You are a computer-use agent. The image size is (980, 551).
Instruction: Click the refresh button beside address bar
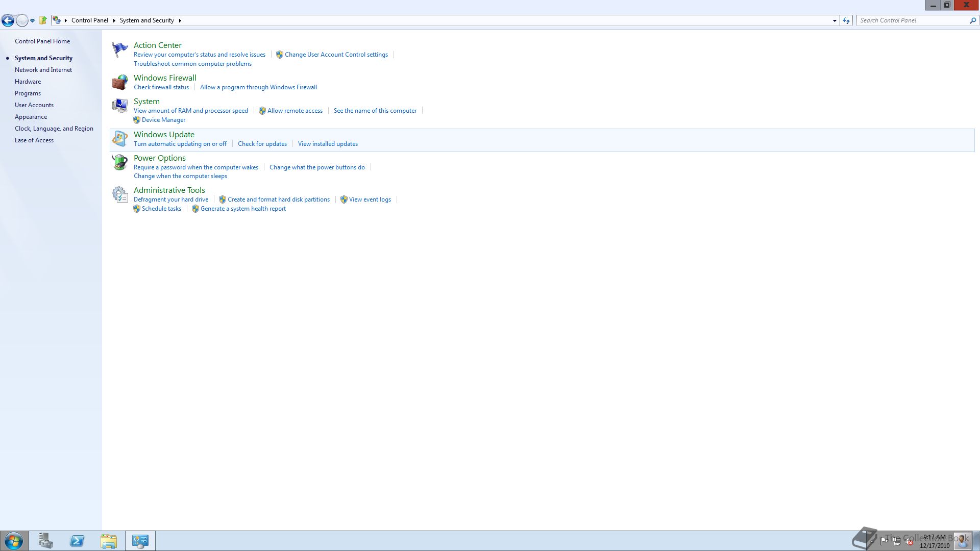coord(846,20)
